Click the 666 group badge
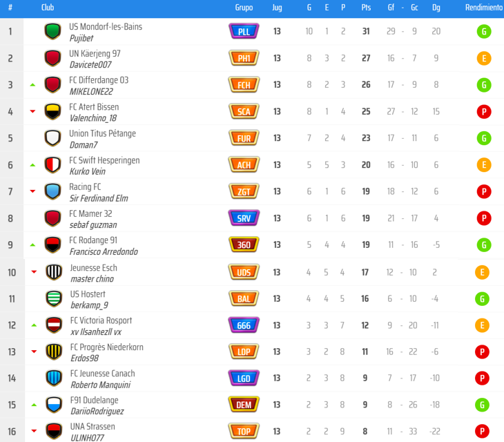 tap(244, 325)
